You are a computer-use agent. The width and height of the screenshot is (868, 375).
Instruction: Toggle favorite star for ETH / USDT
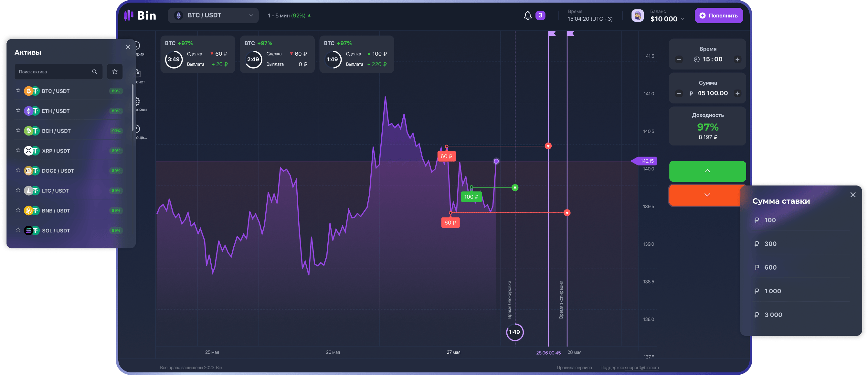18,110
